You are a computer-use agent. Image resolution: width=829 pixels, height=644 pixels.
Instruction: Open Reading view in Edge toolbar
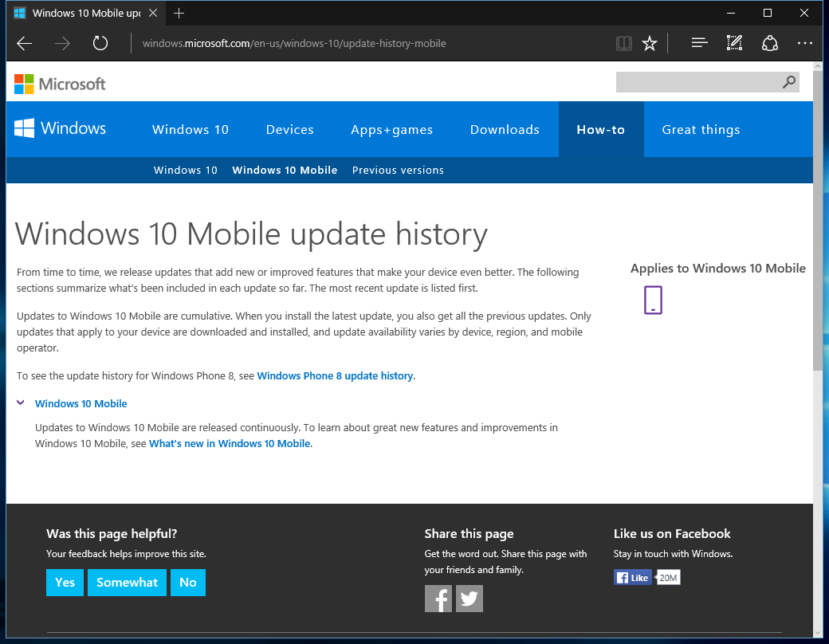click(x=623, y=43)
